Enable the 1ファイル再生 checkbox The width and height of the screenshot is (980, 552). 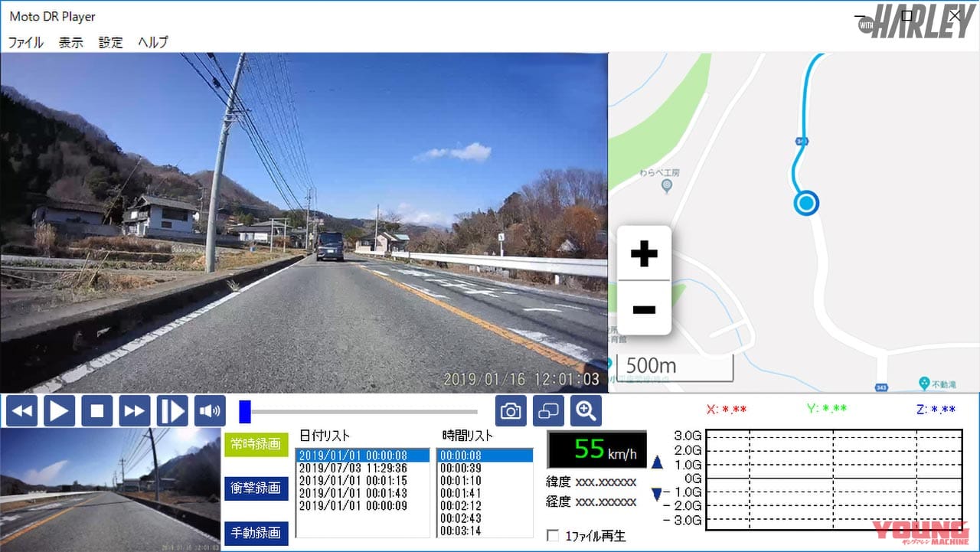553,536
